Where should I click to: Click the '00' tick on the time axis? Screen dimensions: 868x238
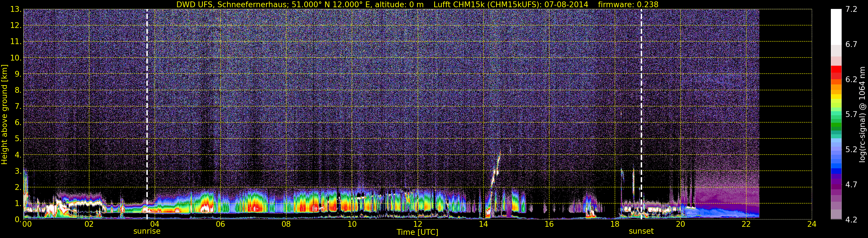(27, 224)
